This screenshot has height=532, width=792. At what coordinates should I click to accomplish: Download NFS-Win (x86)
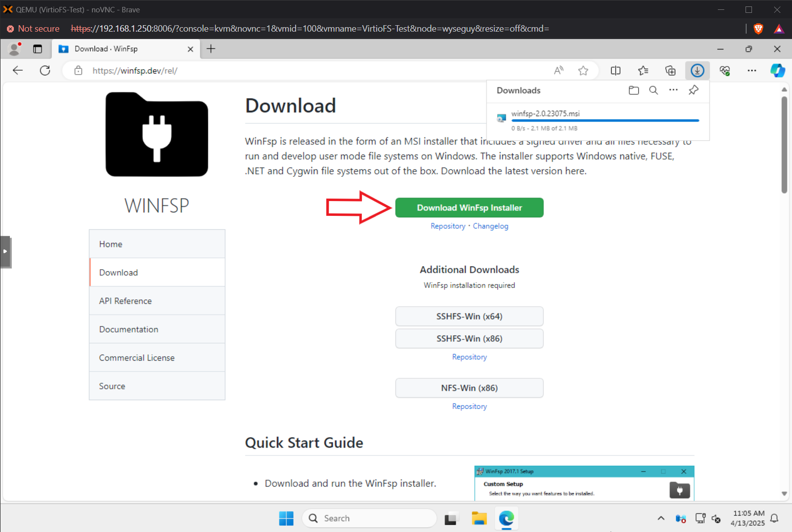(469, 388)
